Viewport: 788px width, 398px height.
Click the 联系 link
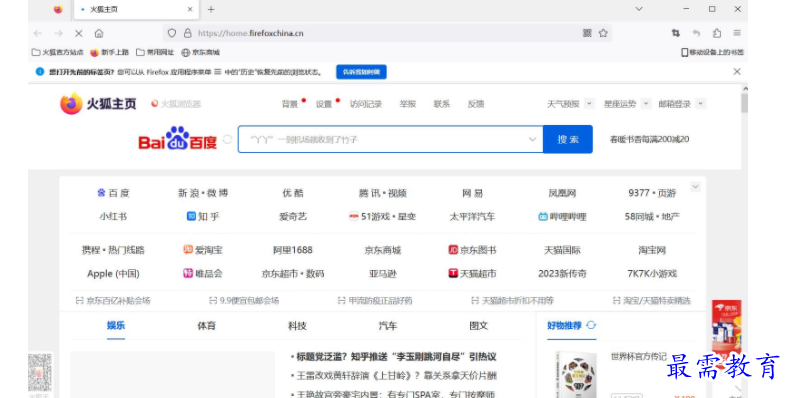(x=442, y=104)
